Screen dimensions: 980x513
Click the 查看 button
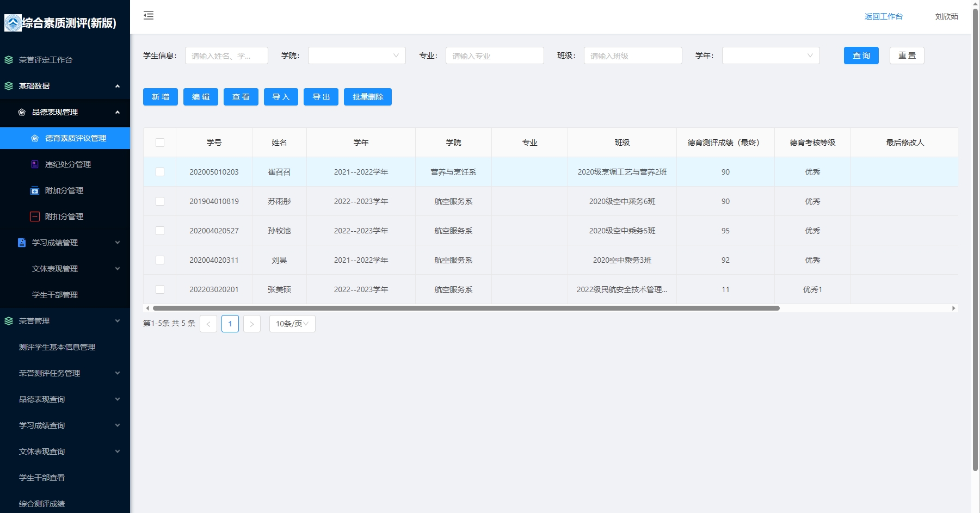click(241, 97)
